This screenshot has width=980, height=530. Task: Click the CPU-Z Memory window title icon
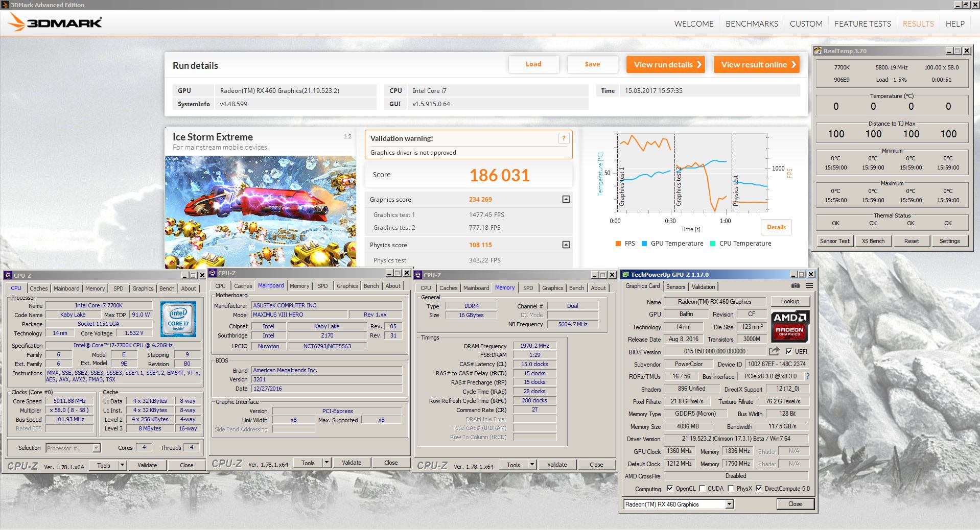[418, 275]
